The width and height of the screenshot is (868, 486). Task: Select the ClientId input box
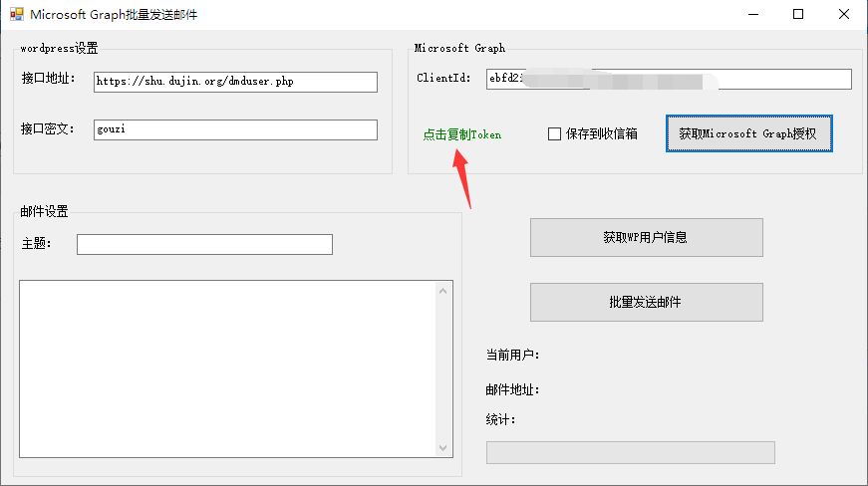point(669,79)
